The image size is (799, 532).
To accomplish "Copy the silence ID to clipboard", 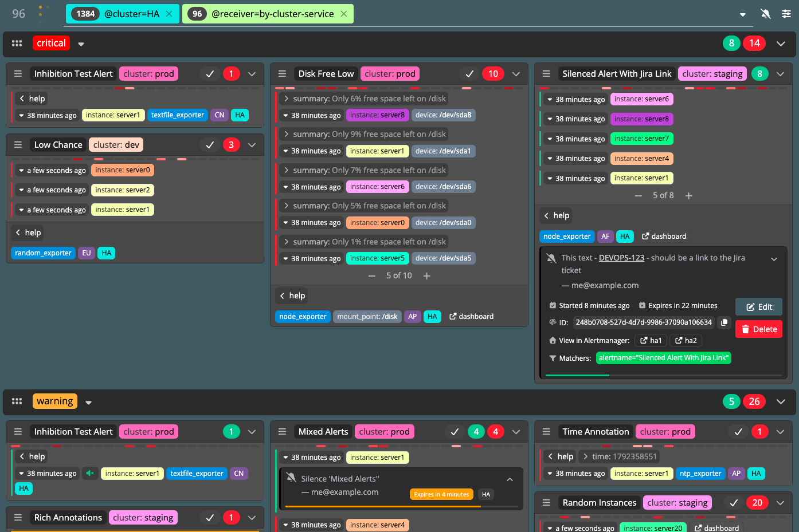I will point(724,322).
